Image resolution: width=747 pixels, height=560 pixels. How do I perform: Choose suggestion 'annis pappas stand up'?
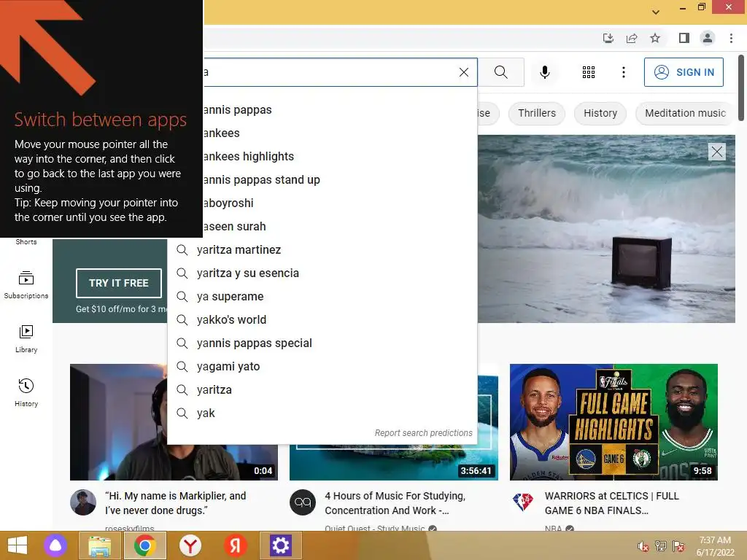(x=340, y=180)
